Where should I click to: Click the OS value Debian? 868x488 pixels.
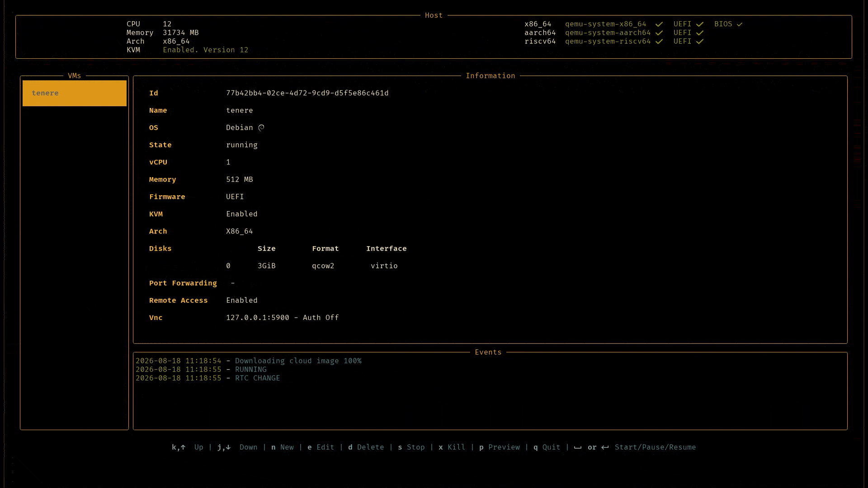240,128
